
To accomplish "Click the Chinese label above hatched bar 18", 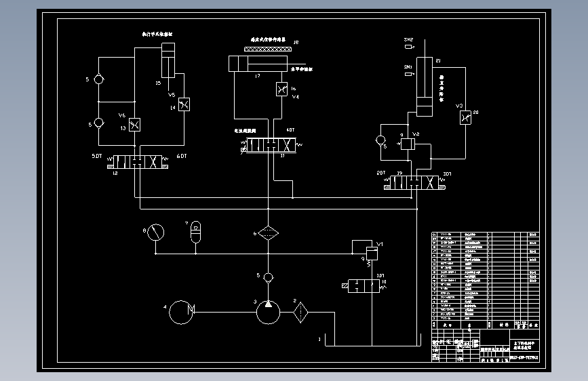I will coord(268,39).
